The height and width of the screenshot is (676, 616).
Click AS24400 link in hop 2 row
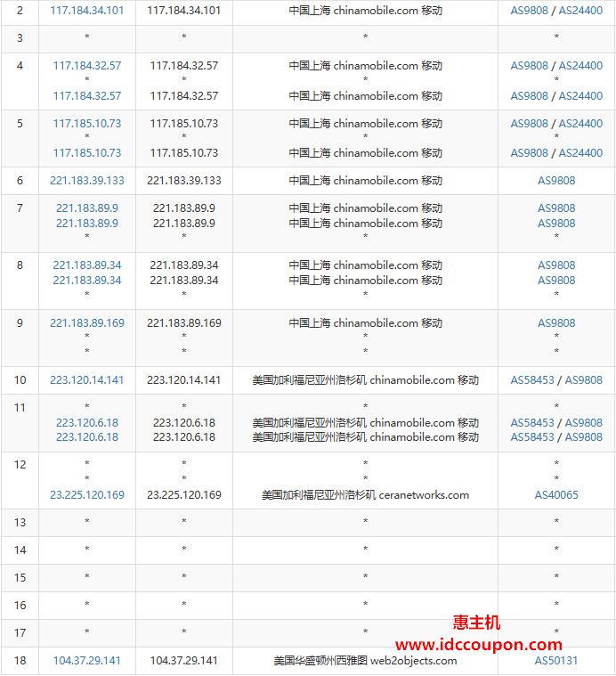click(580, 11)
